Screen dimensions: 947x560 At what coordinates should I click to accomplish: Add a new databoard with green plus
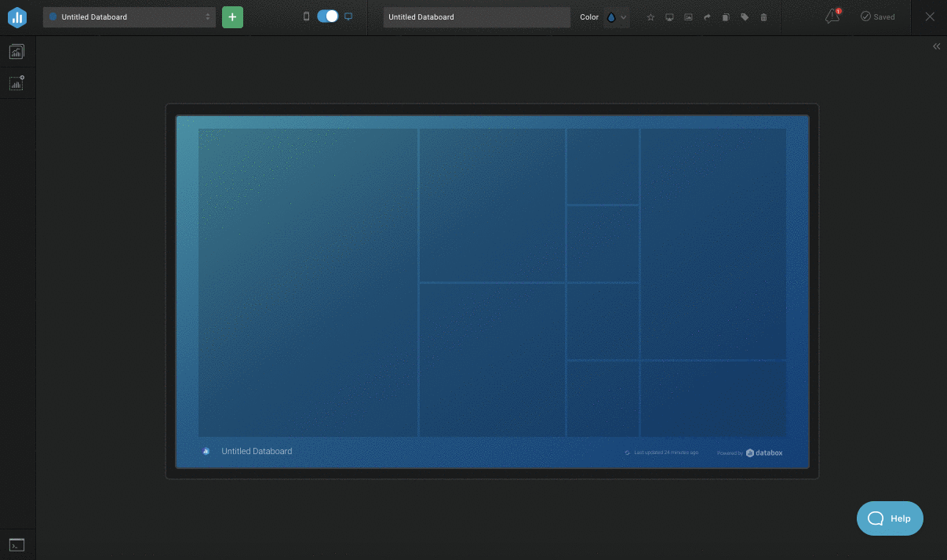(232, 16)
